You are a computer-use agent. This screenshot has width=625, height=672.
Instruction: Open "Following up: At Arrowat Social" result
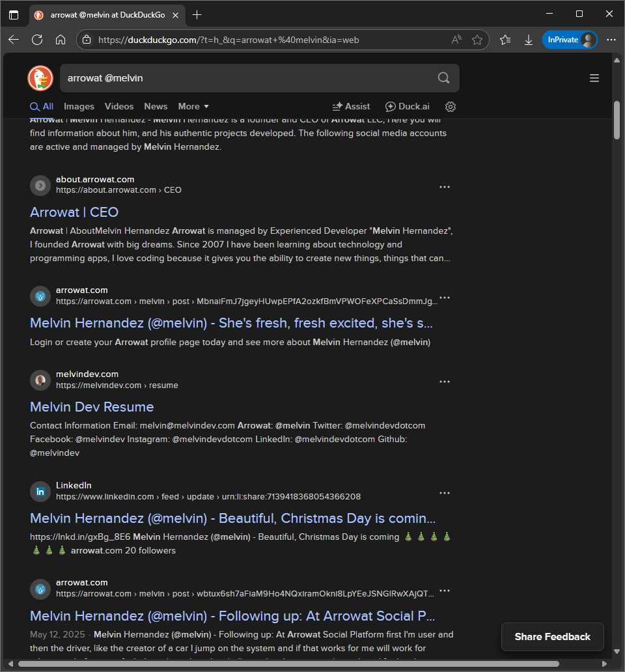(232, 616)
